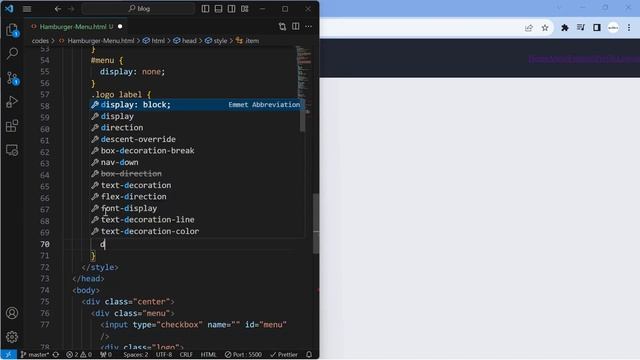Open the VS Code hamburger application menu
Viewport: 640px width, 360px height.
tap(27, 9)
